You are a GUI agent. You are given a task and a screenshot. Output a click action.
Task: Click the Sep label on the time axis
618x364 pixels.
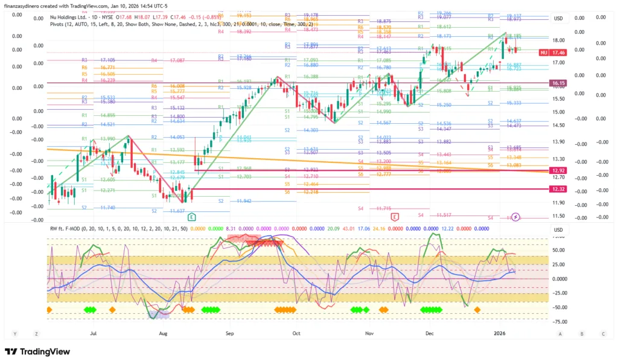(x=229, y=333)
